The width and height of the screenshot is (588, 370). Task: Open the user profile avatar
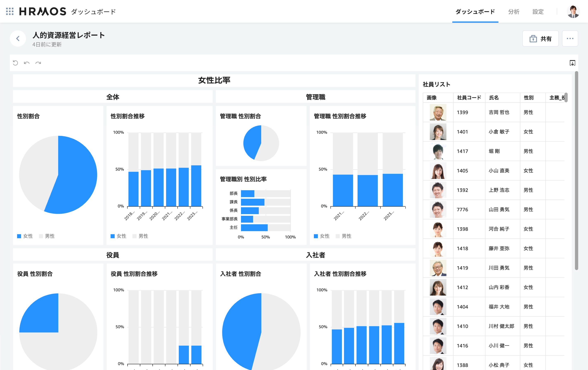click(x=573, y=12)
